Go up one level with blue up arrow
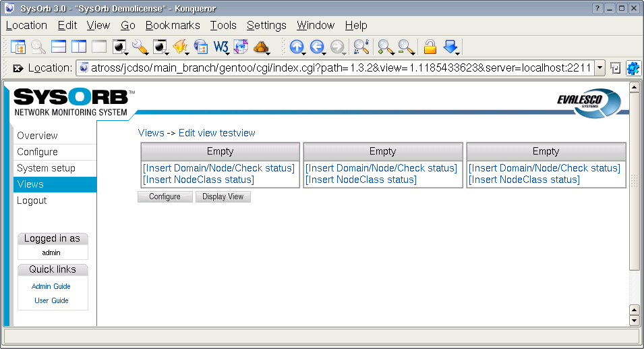This screenshot has width=644, height=349. 297,47
